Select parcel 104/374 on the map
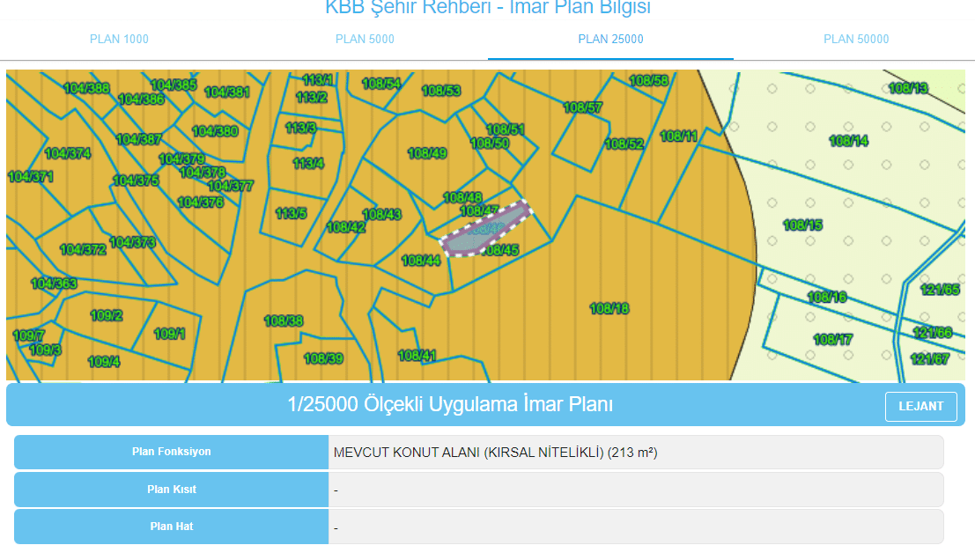Screen dimensions: 975x560 click(68, 153)
